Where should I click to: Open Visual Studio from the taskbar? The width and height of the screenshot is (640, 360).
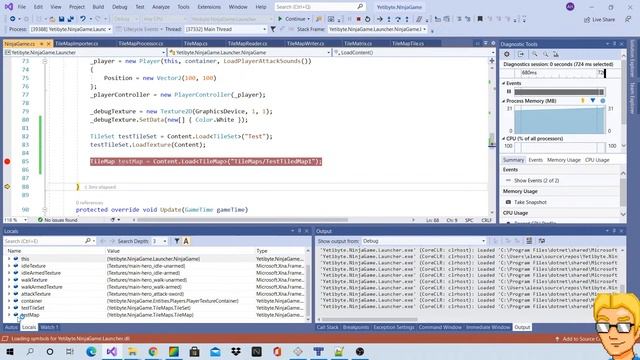click(111, 351)
